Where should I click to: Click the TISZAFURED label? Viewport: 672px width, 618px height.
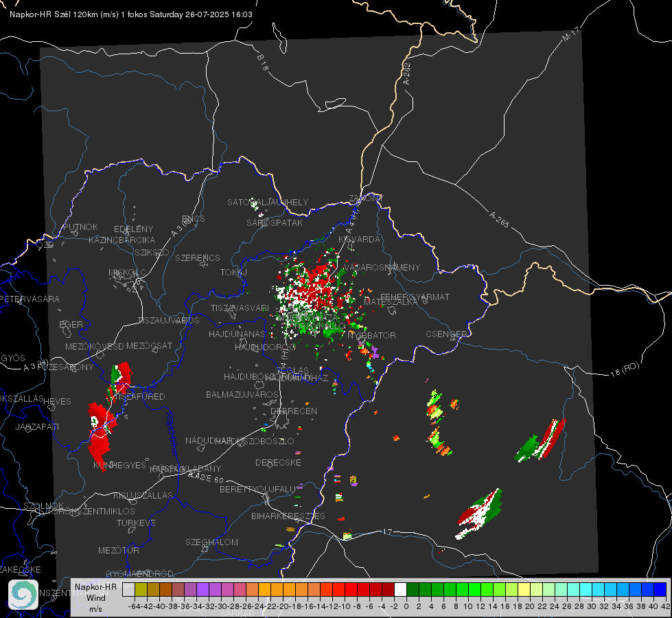138,396
